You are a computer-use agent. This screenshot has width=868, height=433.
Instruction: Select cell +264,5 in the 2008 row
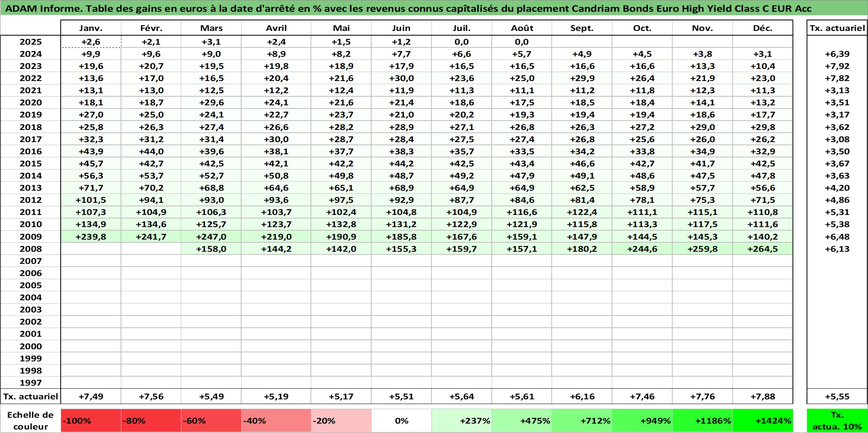(x=763, y=249)
